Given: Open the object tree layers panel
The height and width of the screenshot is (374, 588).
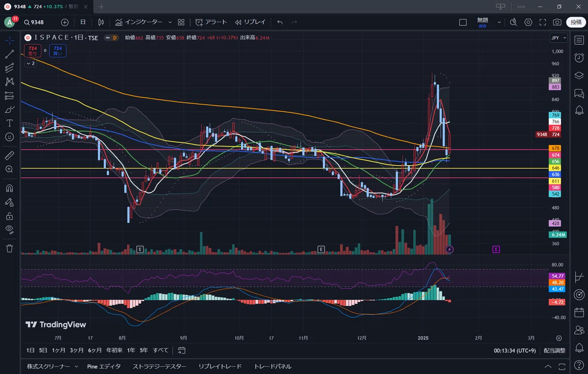Looking at the screenshot, I should pos(579,75).
